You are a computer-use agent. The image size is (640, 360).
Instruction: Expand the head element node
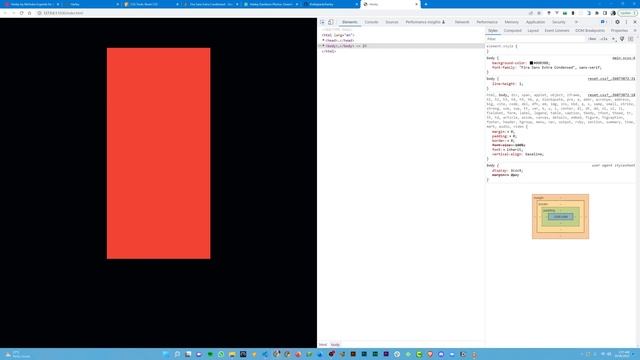[x=323, y=40]
